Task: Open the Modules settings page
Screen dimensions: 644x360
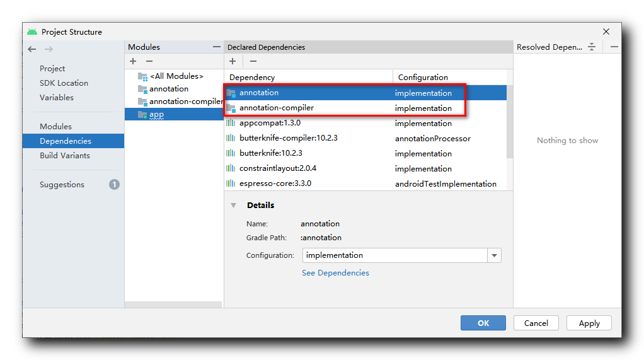Action: pyautogui.click(x=55, y=127)
